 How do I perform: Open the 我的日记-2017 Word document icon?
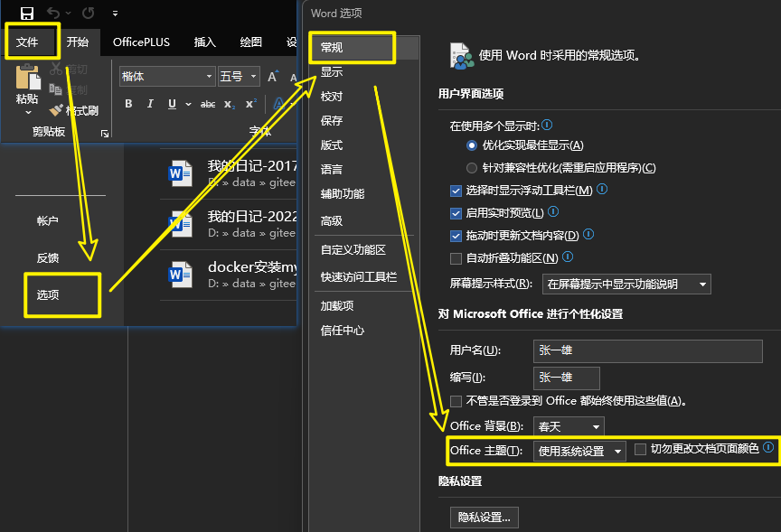[181, 172]
